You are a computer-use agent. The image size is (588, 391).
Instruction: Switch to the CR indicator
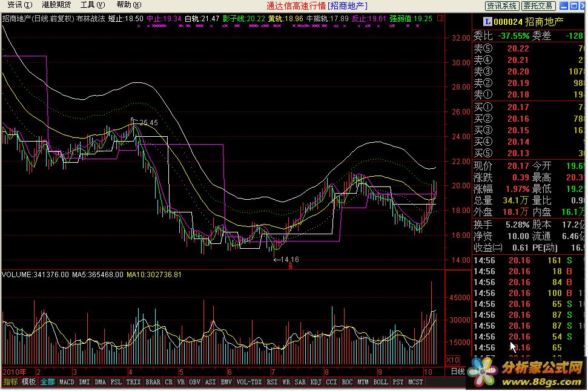click(x=169, y=382)
